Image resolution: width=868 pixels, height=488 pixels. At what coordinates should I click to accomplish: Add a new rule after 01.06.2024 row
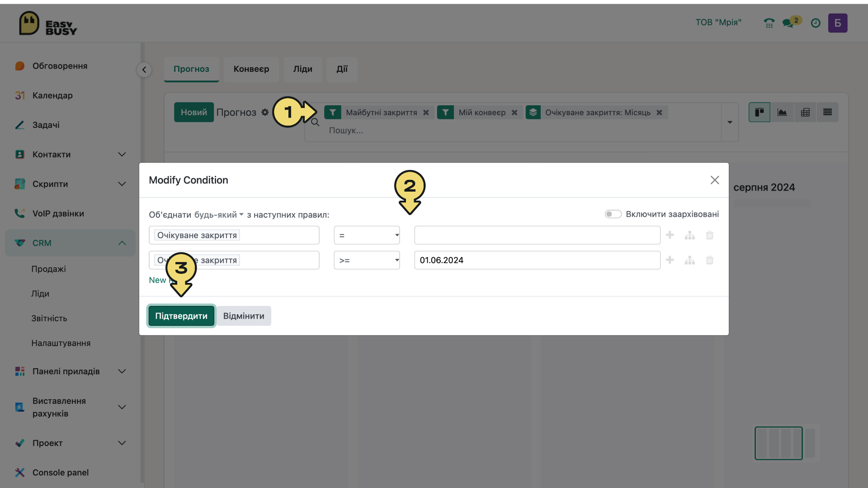[x=670, y=260]
